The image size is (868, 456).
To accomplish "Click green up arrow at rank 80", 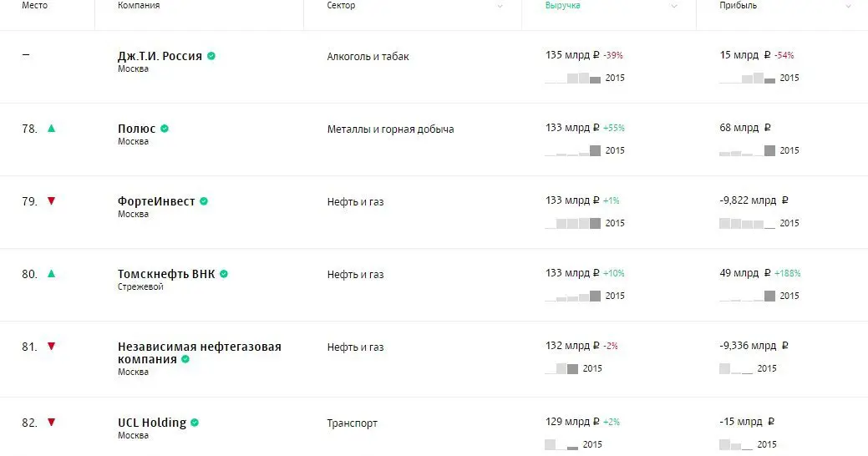I will 51,274.
